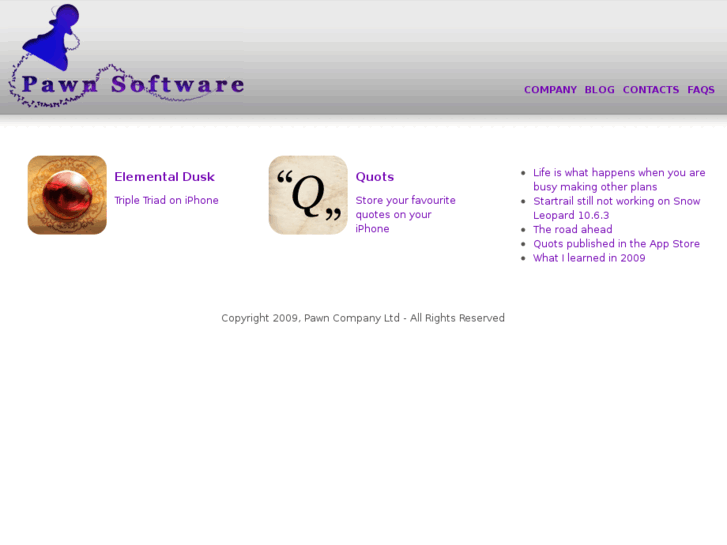Click the Quots title link
Viewport: 727px width, 545px height.
pyautogui.click(x=375, y=177)
